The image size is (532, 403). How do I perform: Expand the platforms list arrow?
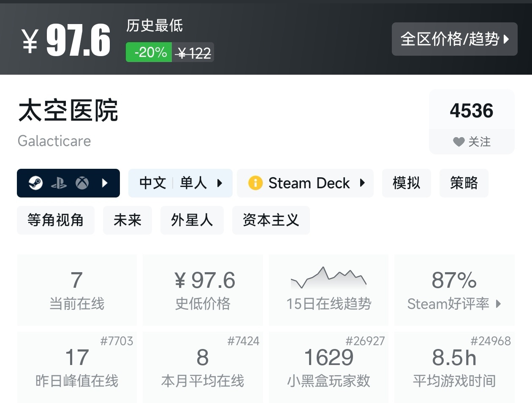pos(105,183)
